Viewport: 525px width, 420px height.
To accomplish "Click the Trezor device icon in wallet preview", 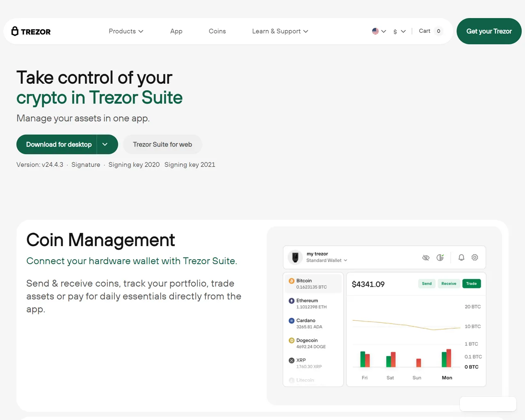I will [295, 257].
